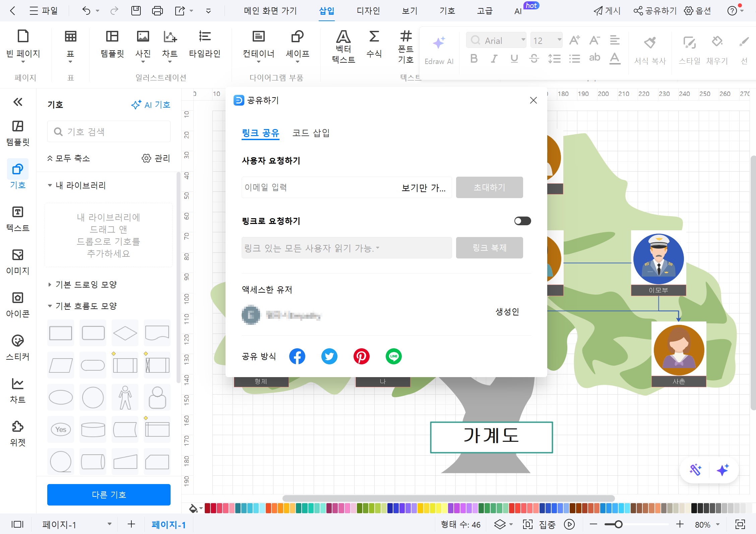The image size is (756, 534).
Task: Toggle the link request (링크로 요청하기) switch
Action: point(522,221)
